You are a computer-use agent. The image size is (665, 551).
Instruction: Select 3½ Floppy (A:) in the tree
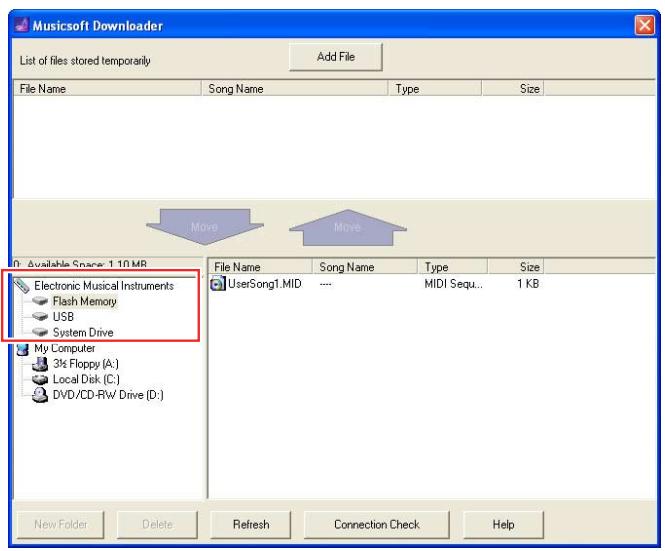pos(86,364)
